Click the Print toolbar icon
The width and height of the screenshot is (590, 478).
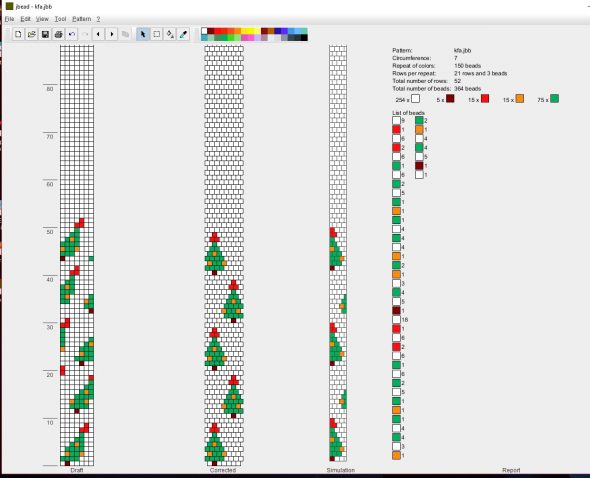coord(58,34)
